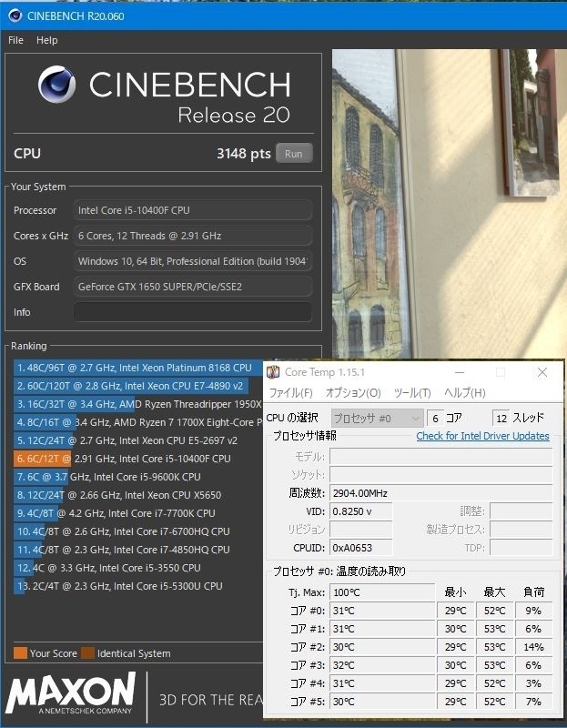The image size is (567, 728).
Task: Click the Cinema 4D sphere logo
Action: click(x=56, y=84)
